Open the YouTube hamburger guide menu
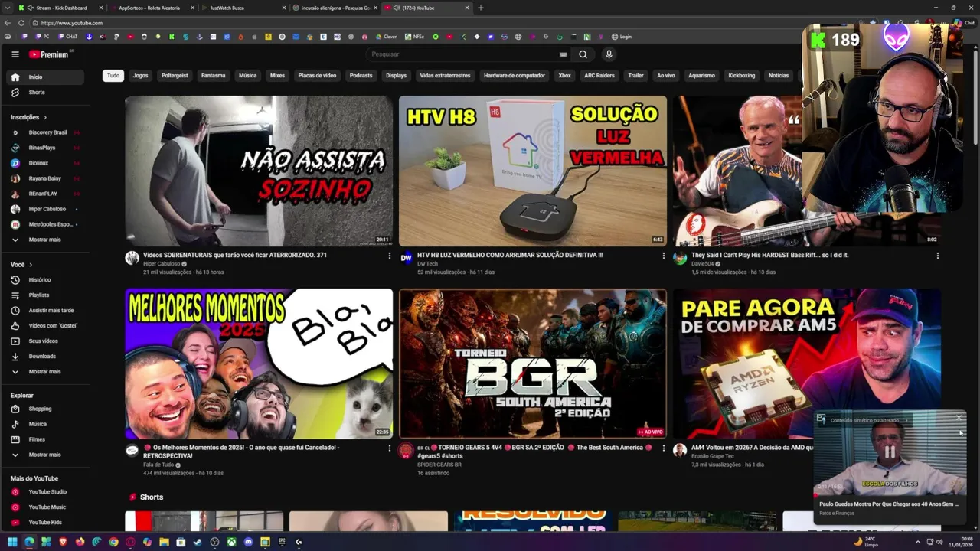 15,54
